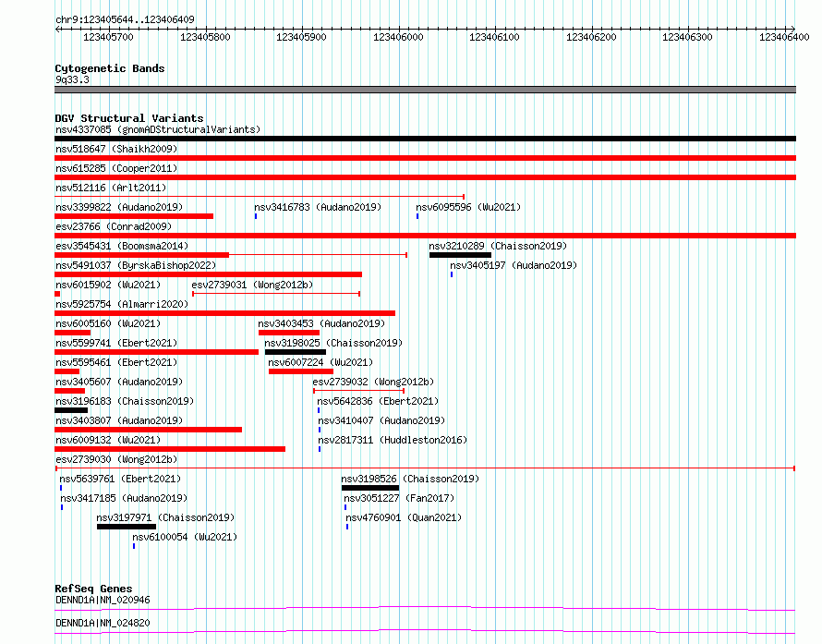
Task: Select nsv4760901 (Quan2021) label
Action: (x=404, y=517)
